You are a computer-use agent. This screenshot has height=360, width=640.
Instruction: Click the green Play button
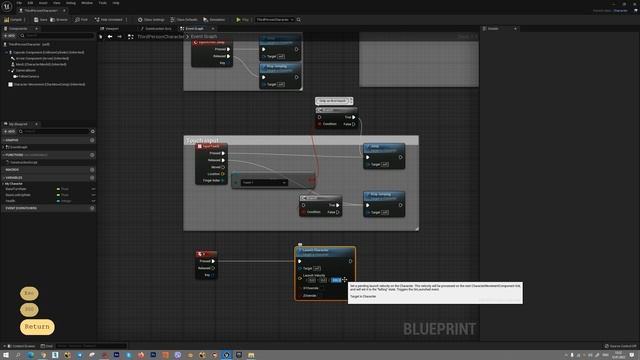[242, 20]
